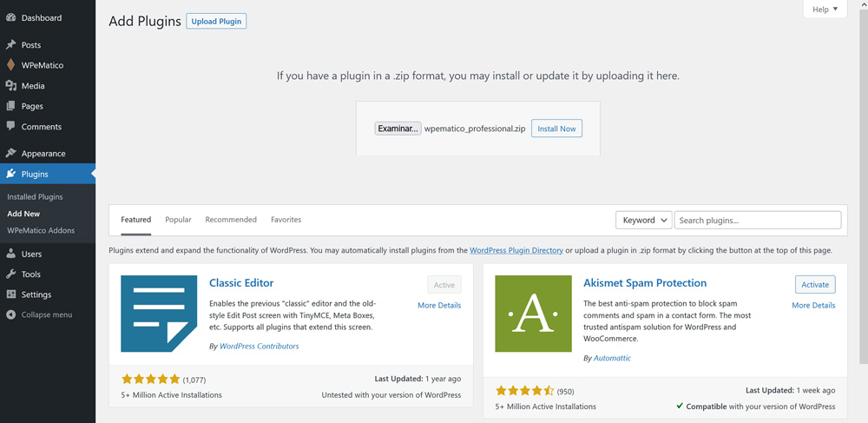Open the Settings menu label
The width and height of the screenshot is (868, 423).
[36, 294]
